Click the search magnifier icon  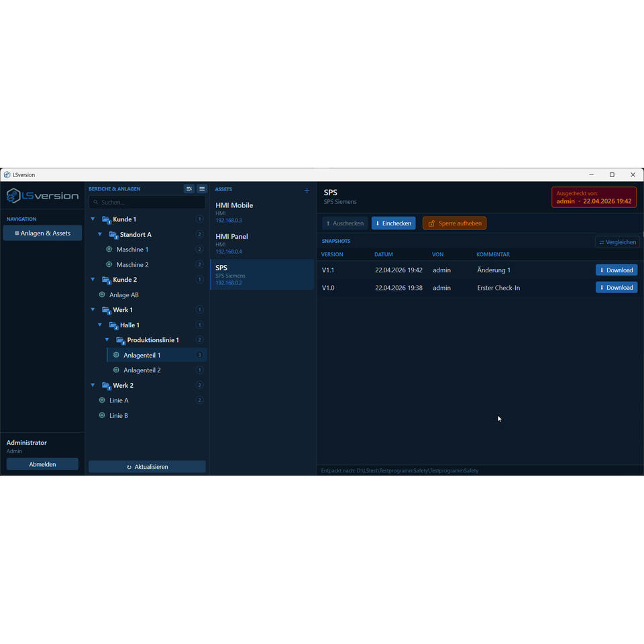click(x=96, y=202)
